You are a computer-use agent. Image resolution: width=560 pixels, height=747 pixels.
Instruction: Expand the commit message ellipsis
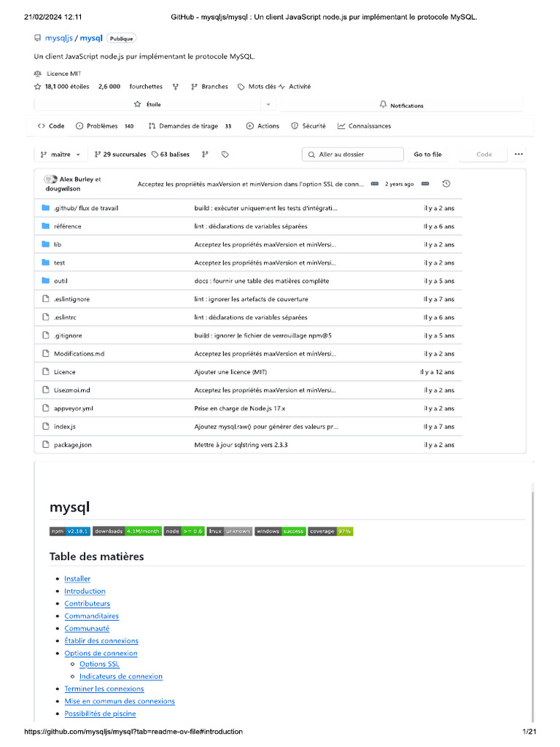375,184
